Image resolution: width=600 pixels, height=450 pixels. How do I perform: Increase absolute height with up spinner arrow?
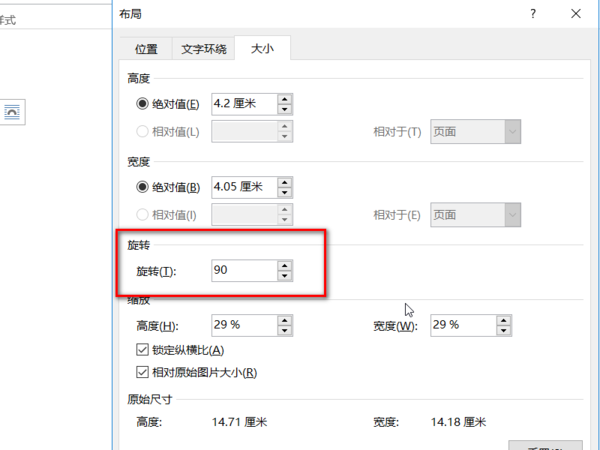click(285, 98)
